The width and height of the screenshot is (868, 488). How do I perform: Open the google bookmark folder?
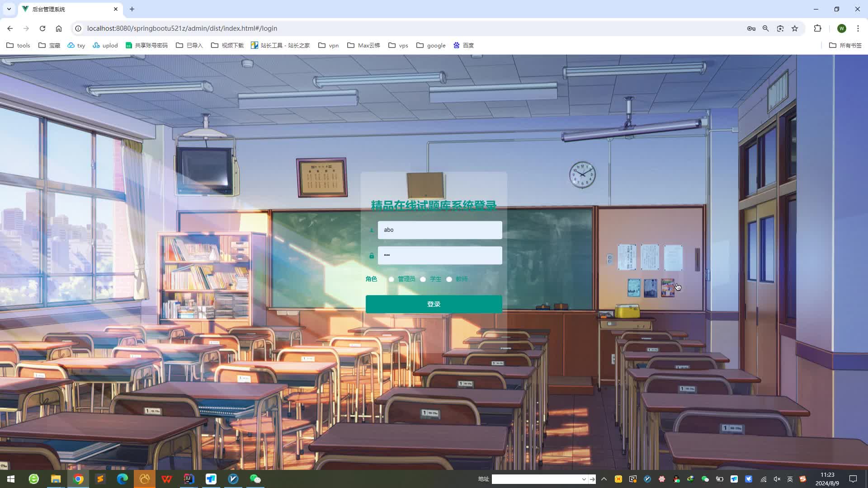(x=431, y=45)
